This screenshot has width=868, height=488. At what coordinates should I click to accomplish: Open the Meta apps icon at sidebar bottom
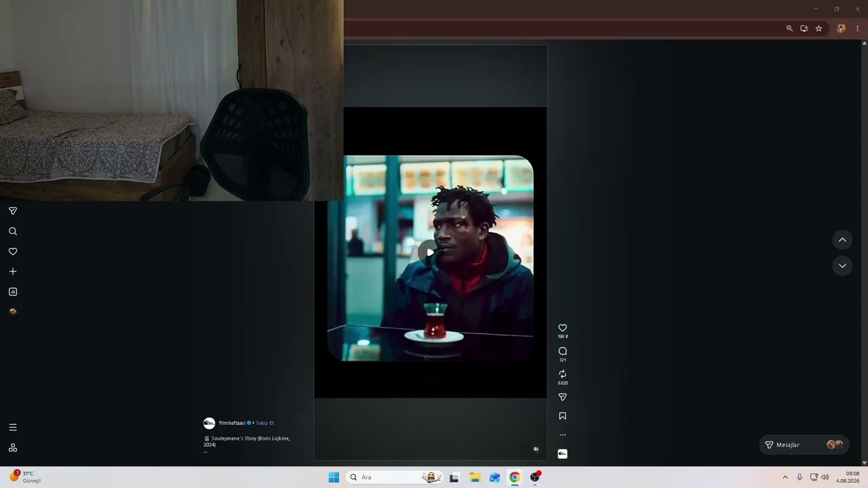click(13, 448)
